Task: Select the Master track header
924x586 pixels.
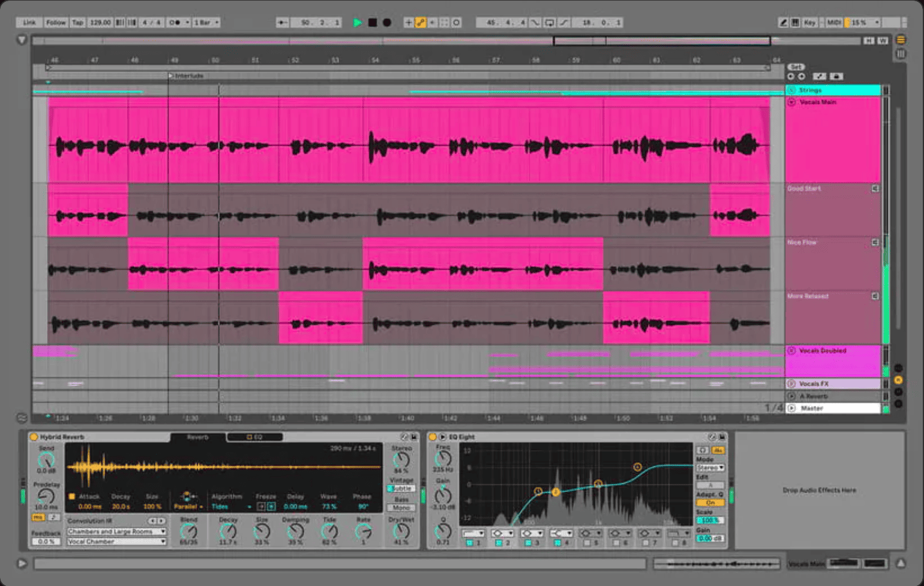Action: 833,408
